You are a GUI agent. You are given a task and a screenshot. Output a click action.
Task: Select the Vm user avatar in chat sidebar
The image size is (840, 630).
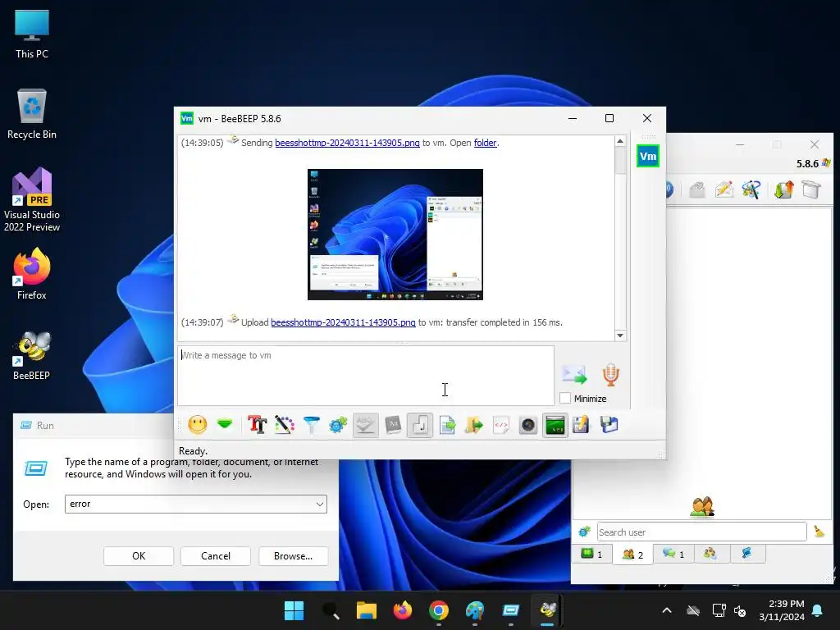click(648, 157)
